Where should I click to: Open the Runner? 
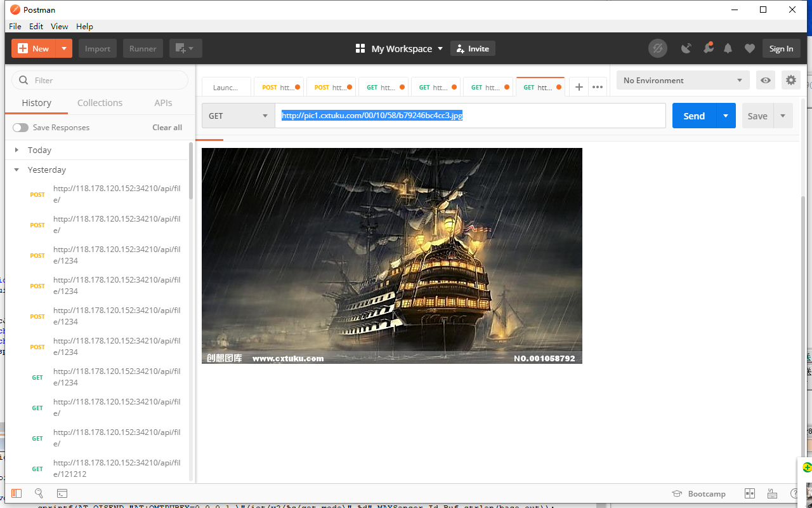click(143, 48)
